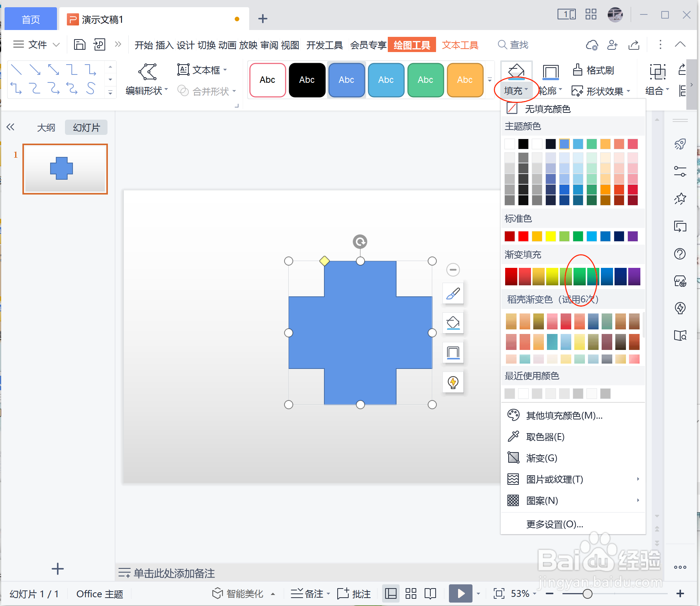
Task: Open the Text Tools (文本工具) tab
Action: coord(460,45)
